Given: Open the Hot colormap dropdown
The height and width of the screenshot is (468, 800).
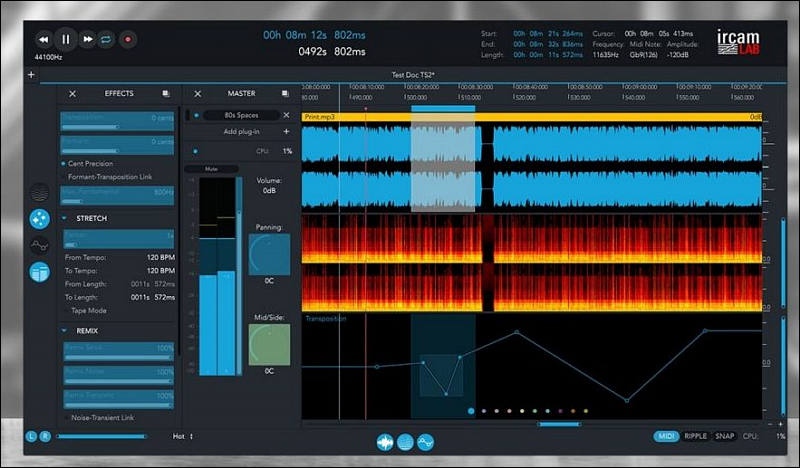Looking at the screenshot, I should coord(183,436).
